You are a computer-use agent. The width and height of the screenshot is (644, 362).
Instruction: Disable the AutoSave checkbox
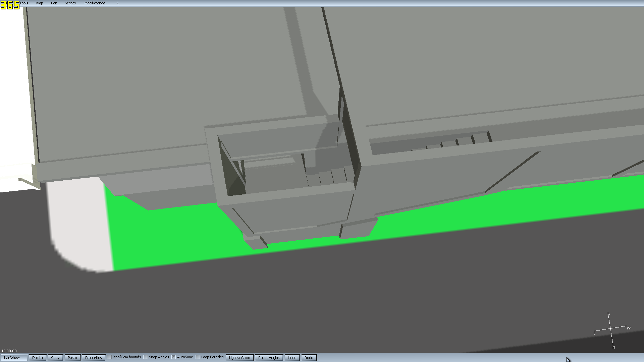coord(174,357)
